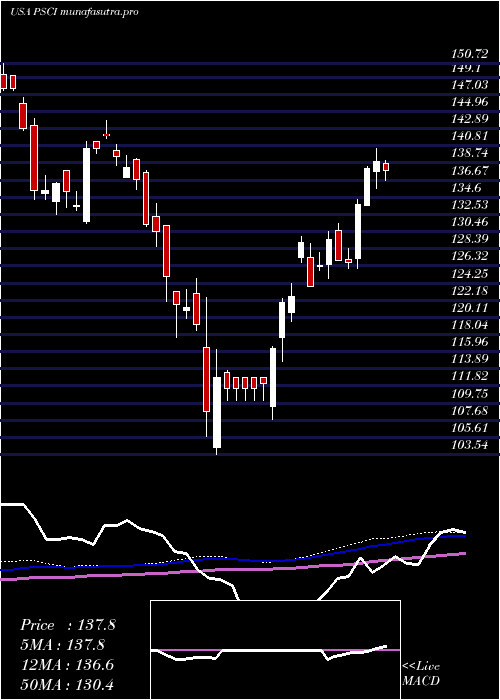This screenshot has width=500, height=700.
Task: Click the '50MA : 130.4' readout
Action: [67, 684]
